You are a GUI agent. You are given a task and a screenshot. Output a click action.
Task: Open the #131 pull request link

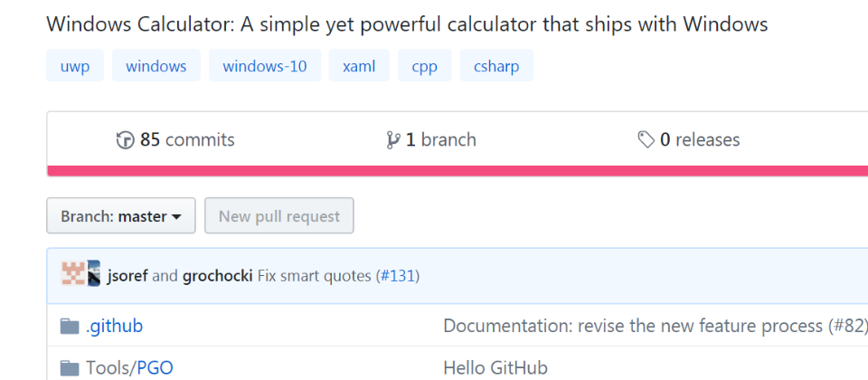pos(397,275)
